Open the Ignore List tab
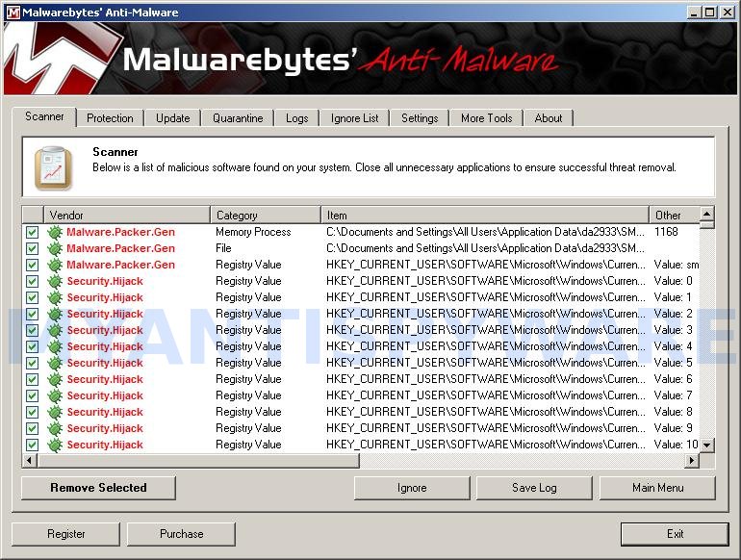Viewport: 741px width, 560px height. [x=354, y=118]
